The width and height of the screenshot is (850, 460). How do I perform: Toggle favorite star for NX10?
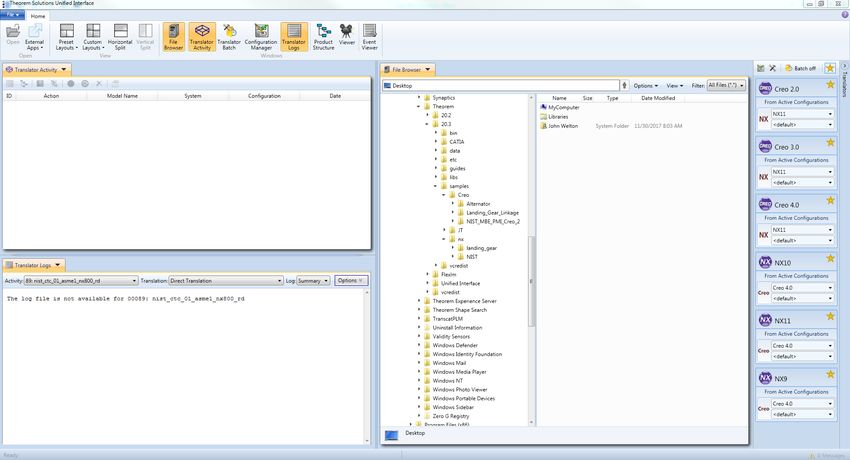tap(830, 258)
